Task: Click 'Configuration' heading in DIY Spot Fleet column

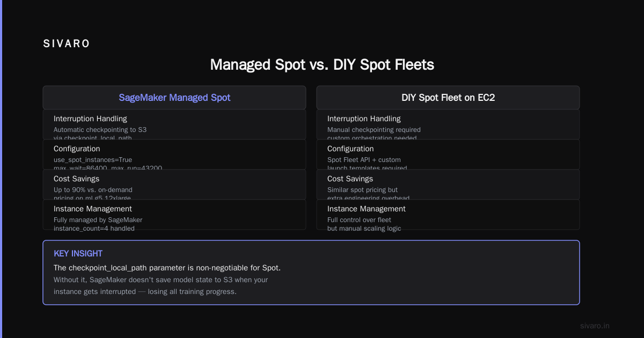Action: coord(350,149)
